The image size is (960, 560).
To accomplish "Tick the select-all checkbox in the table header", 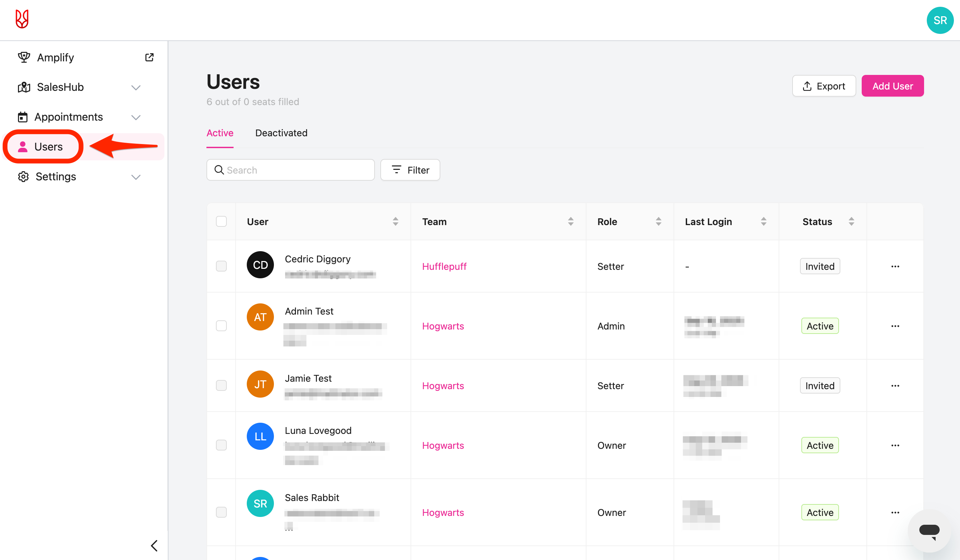I will (221, 222).
